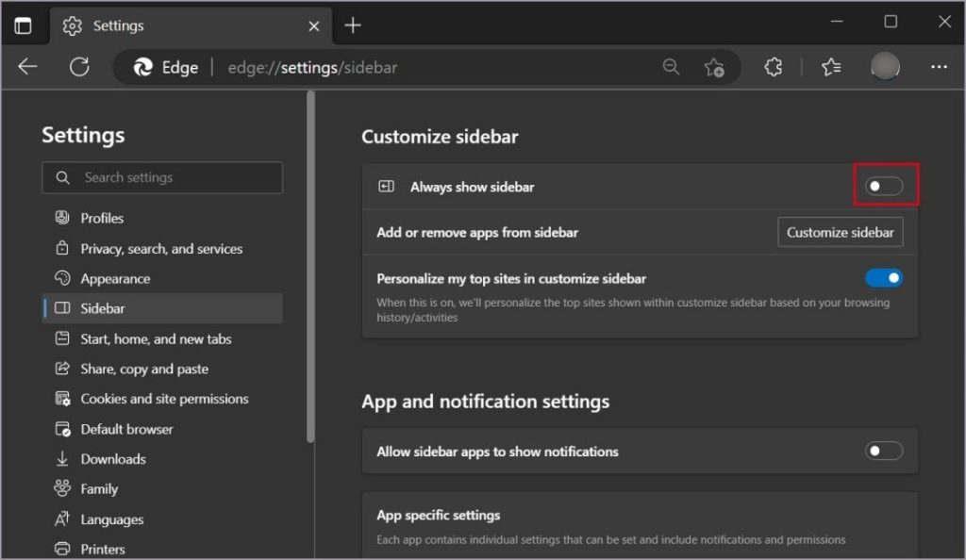966x560 pixels.
Task: Close the Settings tab
Action: pyautogui.click(x=313, y=25)
